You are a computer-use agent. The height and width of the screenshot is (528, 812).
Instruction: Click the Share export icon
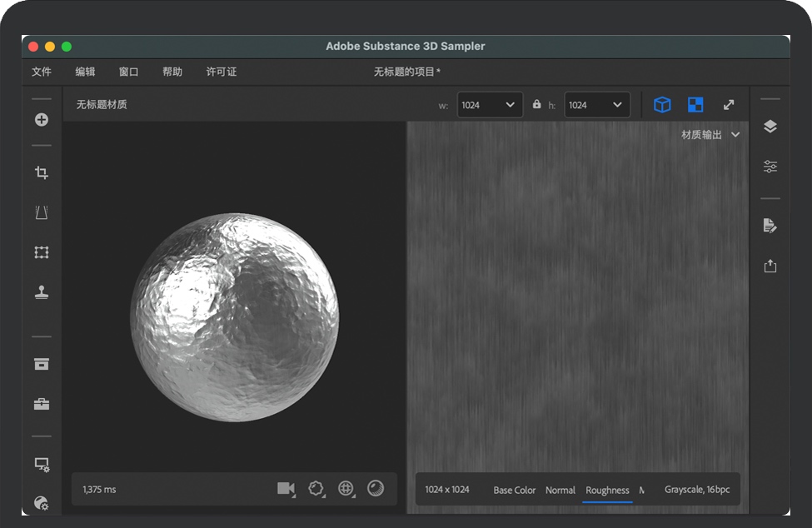770,266
